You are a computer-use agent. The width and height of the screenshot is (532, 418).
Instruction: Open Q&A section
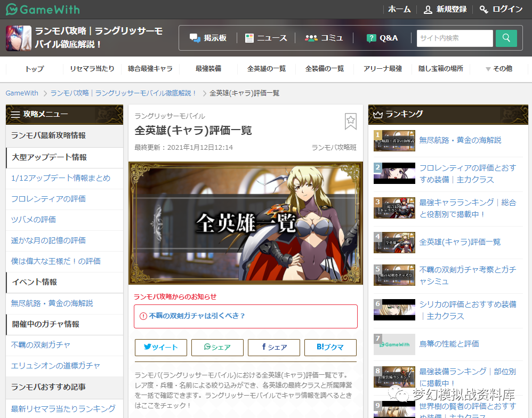pyautogui.click(x=382, y=38)
